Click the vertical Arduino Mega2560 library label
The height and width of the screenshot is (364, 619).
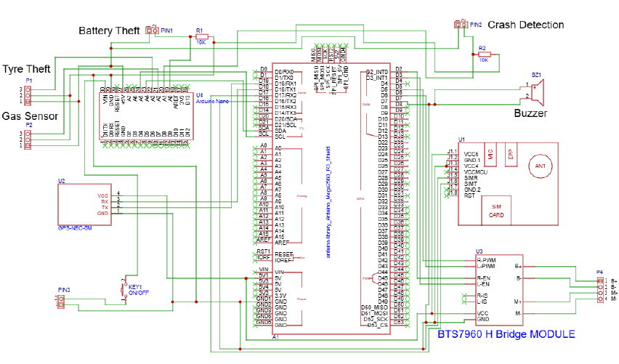[328, 203]
